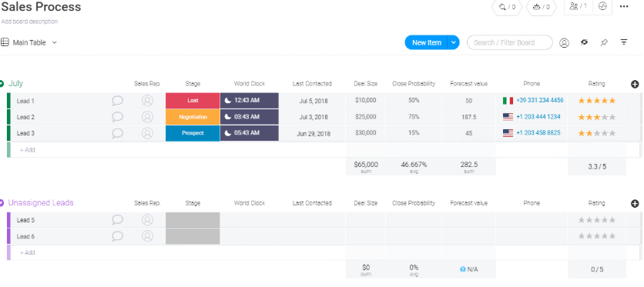The width and height of the screenshot is (644, 287).
Task: Click the US flag for Lead 2
Action: (x=508, y=117)
